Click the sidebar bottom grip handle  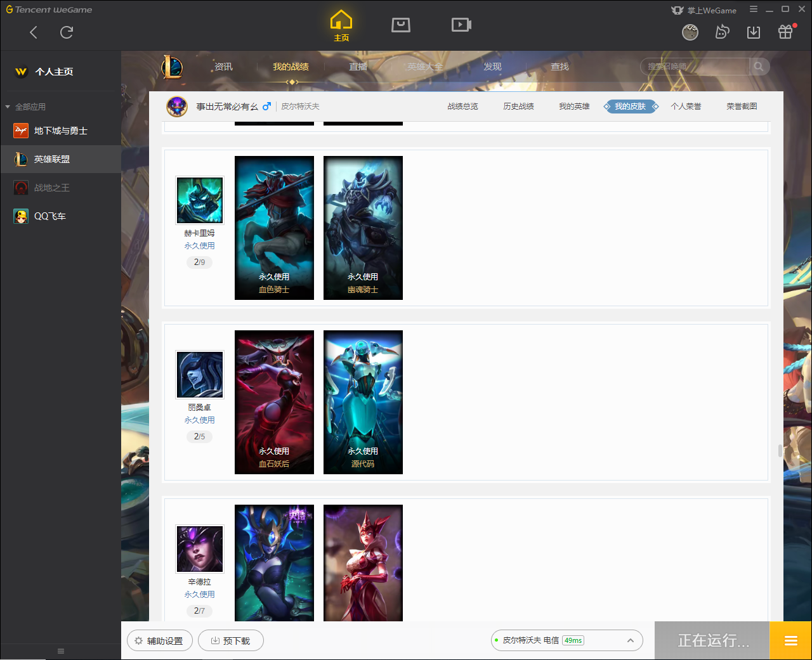coord(61,651)
